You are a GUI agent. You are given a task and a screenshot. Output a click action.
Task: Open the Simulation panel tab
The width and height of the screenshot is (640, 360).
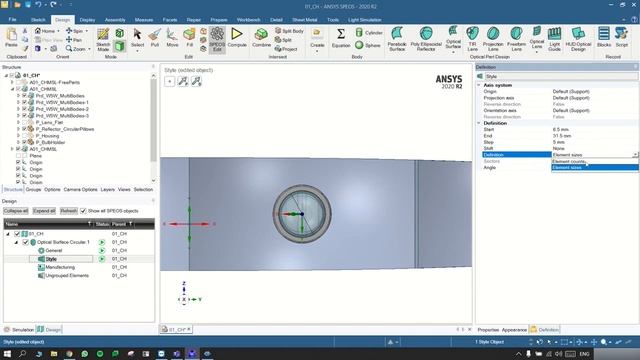pos(19,329)
